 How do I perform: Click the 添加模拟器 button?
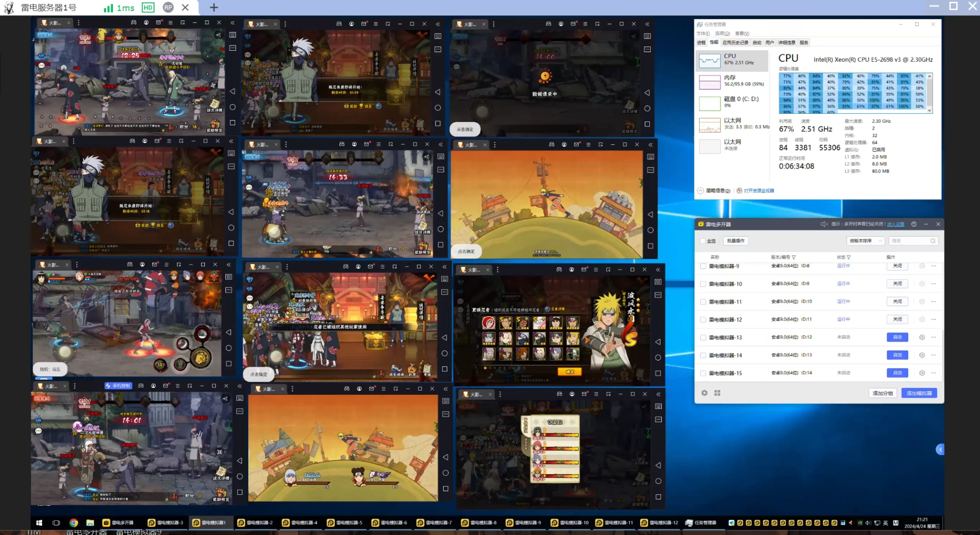(919, 393)
